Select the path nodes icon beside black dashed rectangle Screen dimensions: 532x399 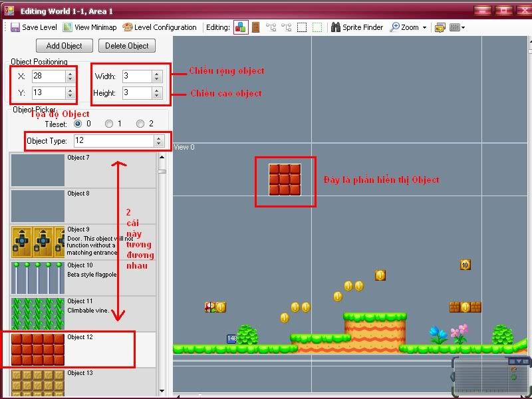[286, 27]
